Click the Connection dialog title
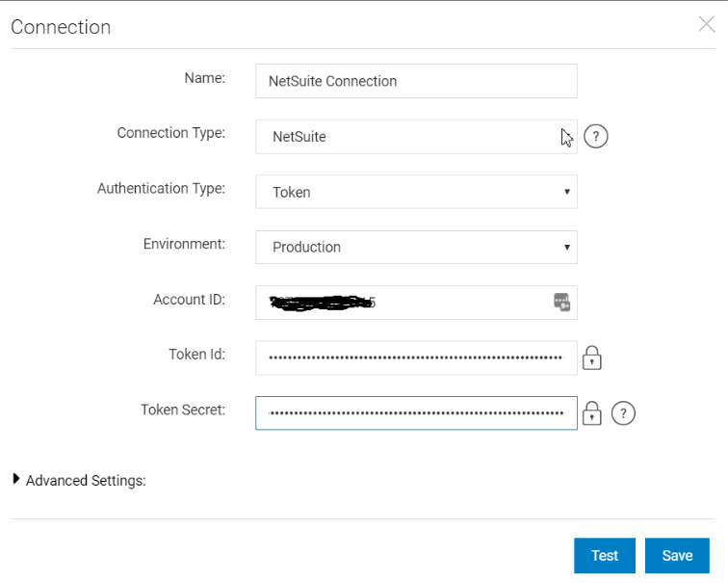This screenshot has width=728, height=583. coord(61,27)
